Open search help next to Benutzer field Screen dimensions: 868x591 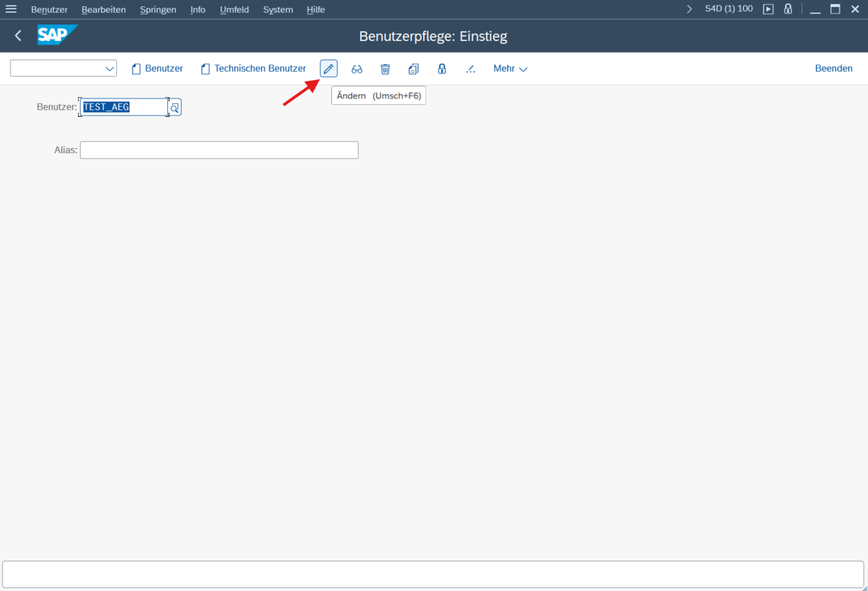(174, 108)
